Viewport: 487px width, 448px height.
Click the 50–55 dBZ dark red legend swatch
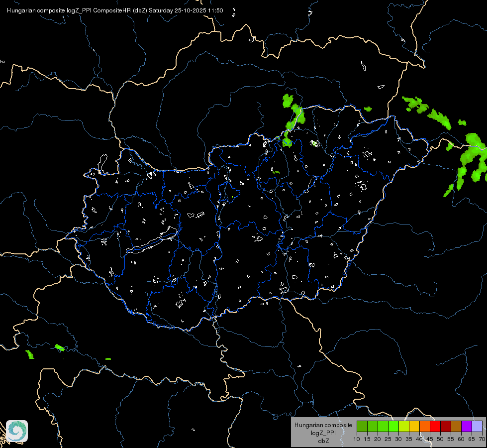coord(446,426)
